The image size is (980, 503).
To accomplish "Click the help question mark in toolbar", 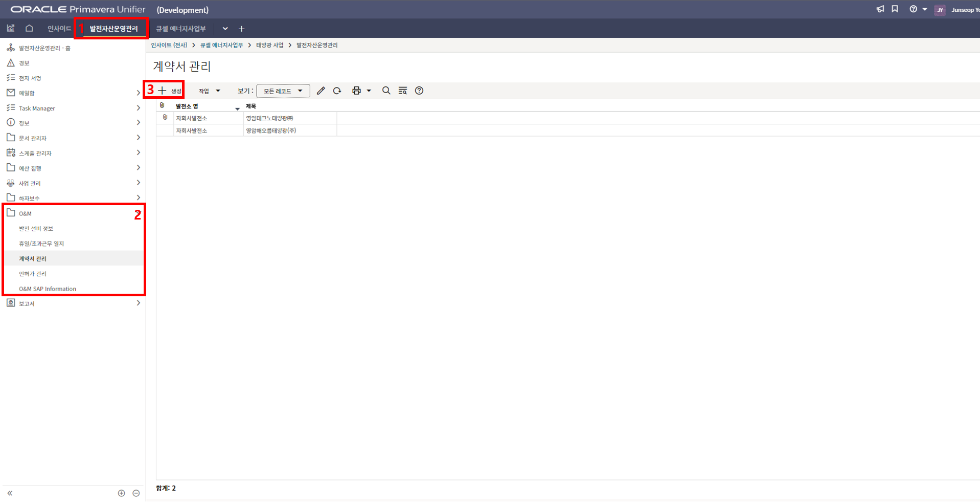I will 419,91.
